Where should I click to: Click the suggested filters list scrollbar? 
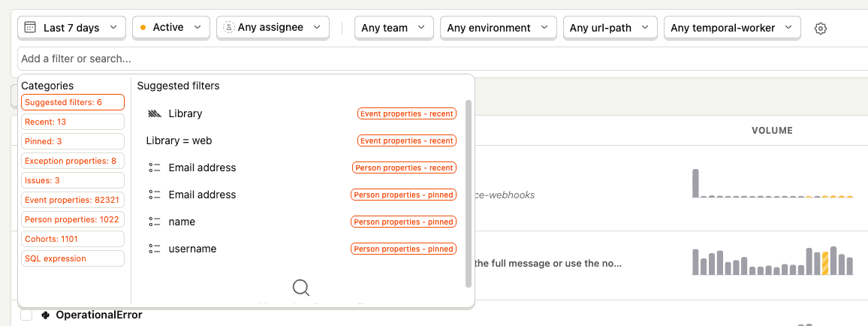(469, 194)
